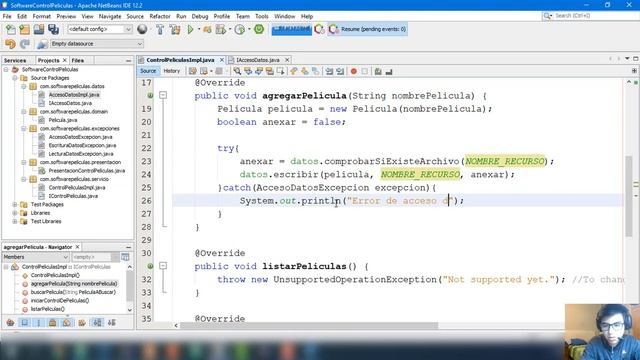Viewport: 640px width, 360px height.
Task: Click the memory usage progress bar
Action: tap(291, 29)
